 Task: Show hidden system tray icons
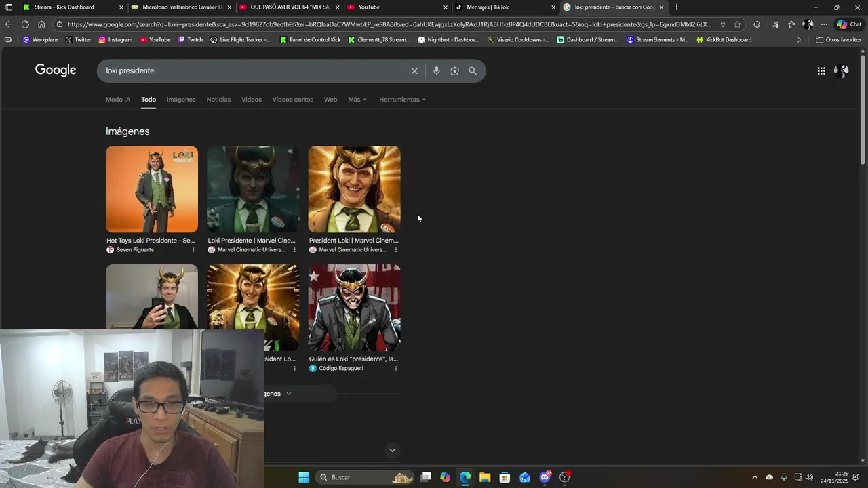tap(755, 477)
